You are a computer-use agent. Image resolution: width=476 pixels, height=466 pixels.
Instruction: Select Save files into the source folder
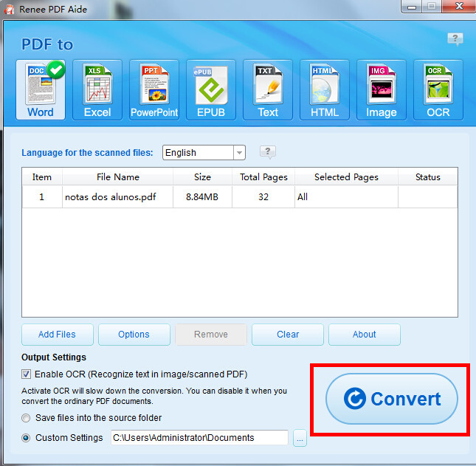point(26,418)
